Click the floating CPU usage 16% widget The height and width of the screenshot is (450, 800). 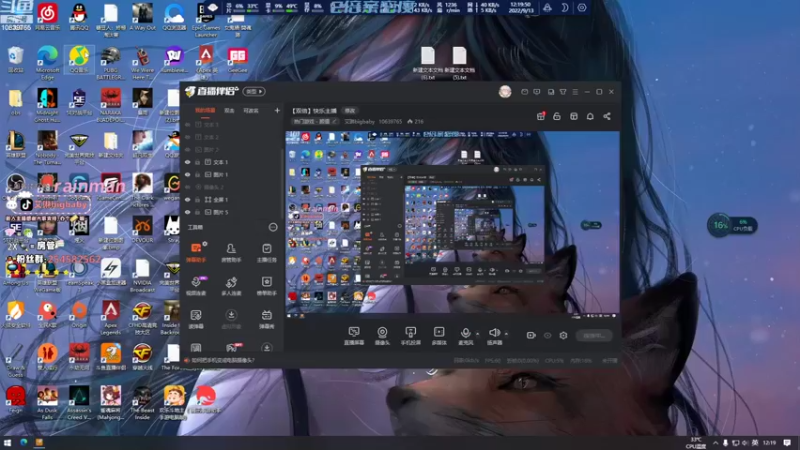732,225
